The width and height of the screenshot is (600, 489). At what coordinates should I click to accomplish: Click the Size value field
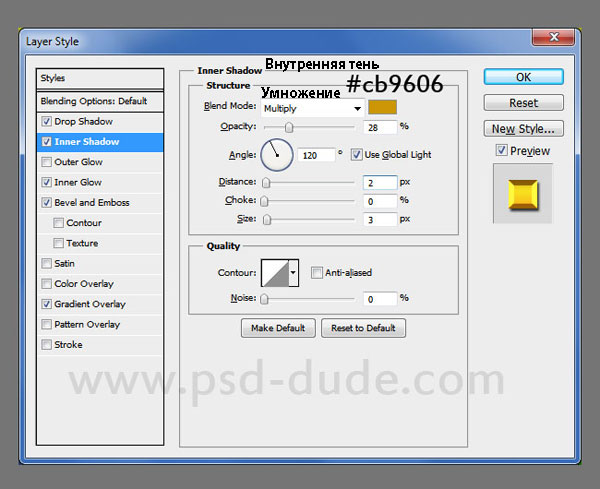(380, 220)
